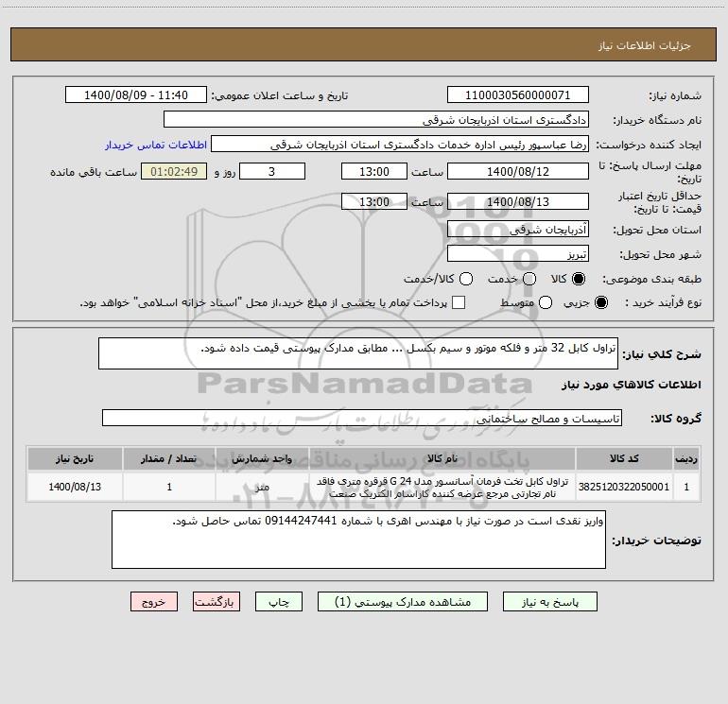Click the مشاهده مدارک پیوستی (1) button

[403, 602]
